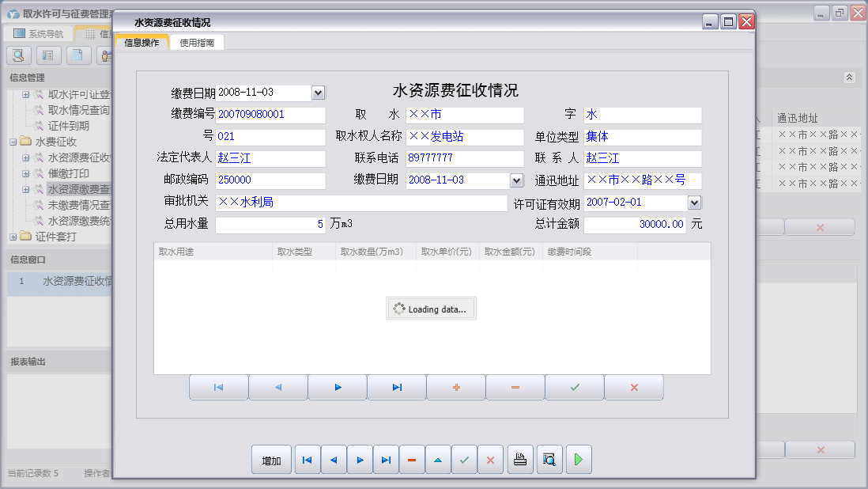Select 催缴打印 in the tree
The image size is (868, 489).
click(x=68, y=173)
